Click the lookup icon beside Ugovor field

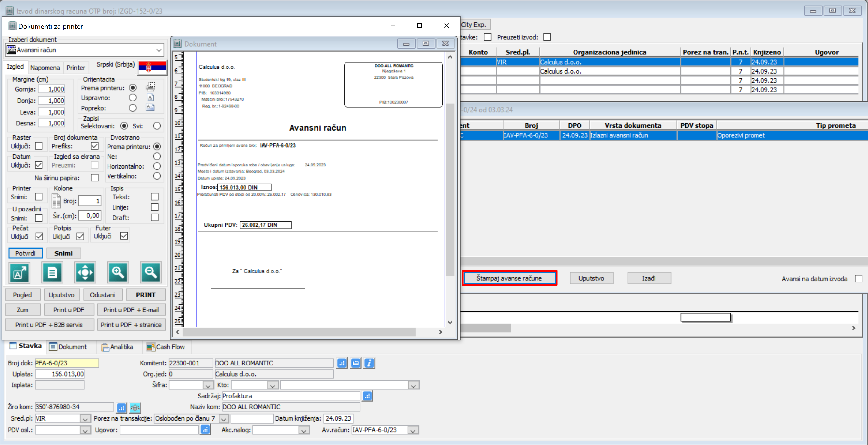pyautogui.click(x=205, y=429)
